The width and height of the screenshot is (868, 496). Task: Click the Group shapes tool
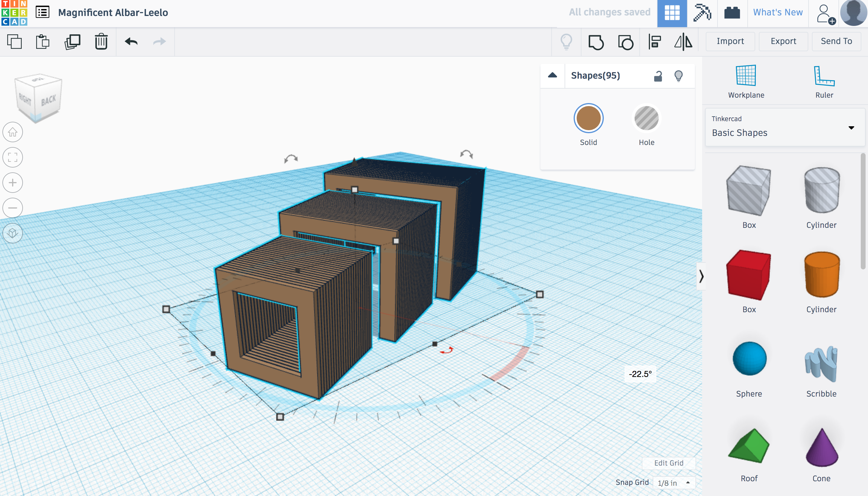pos(596,42)
